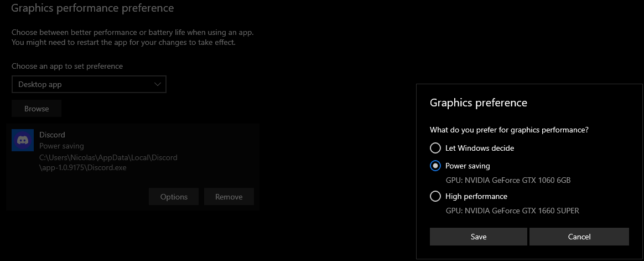
Task: Click the Browse button
Action: (x=37, y=109)
